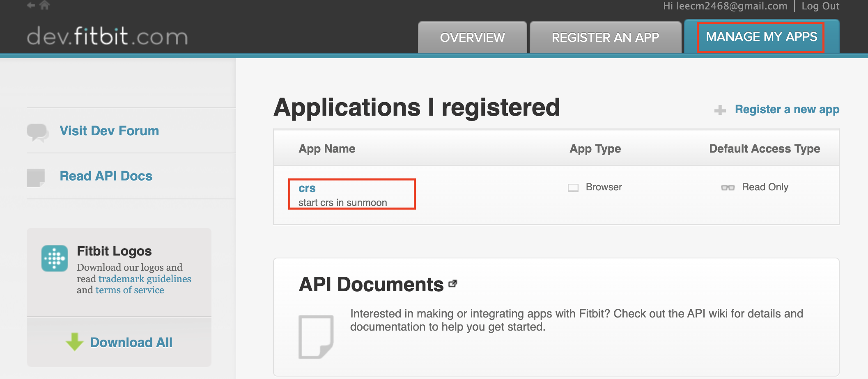Click the Download All link
Screen dimensions: 868x379
click(x=131, y=342)
